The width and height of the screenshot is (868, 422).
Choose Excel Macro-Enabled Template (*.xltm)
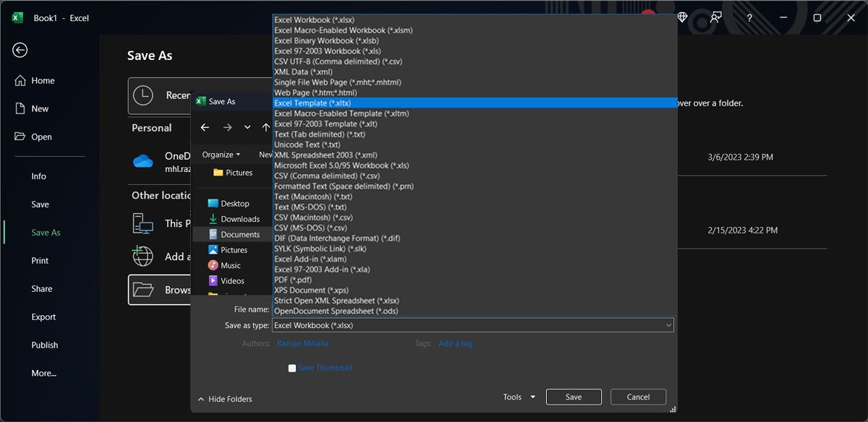pos(474,113)
